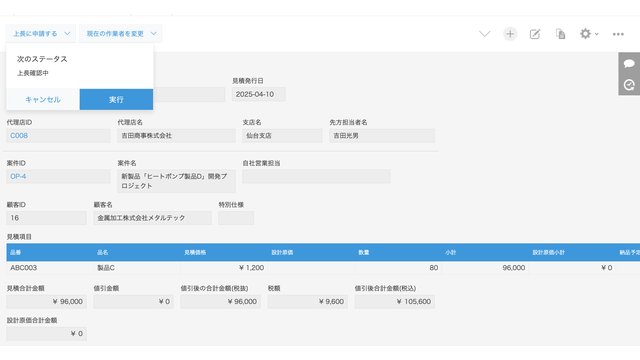This screenshot has height=360, width=640.
Task: Click the ABC003 table cell
Action: (50, 268)
